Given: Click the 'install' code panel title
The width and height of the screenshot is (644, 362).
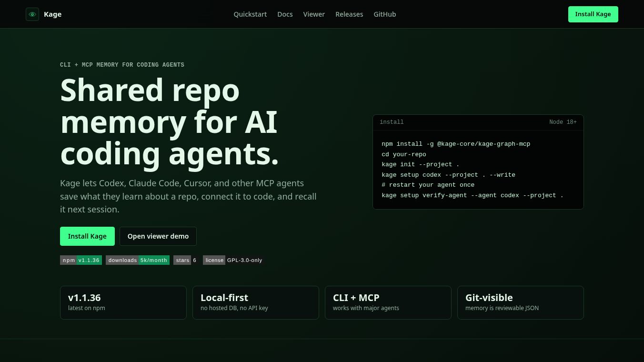Looking at the screenshot, I should click(x=392, y=122).
